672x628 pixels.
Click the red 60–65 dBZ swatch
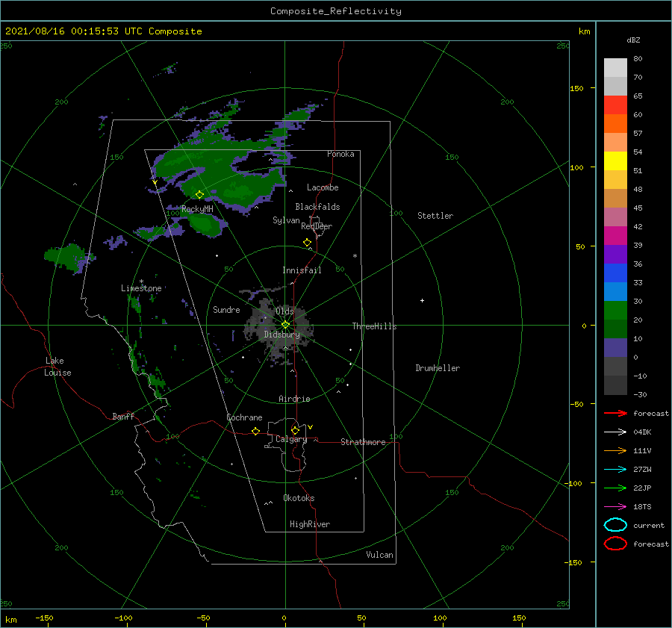point(615,105)
